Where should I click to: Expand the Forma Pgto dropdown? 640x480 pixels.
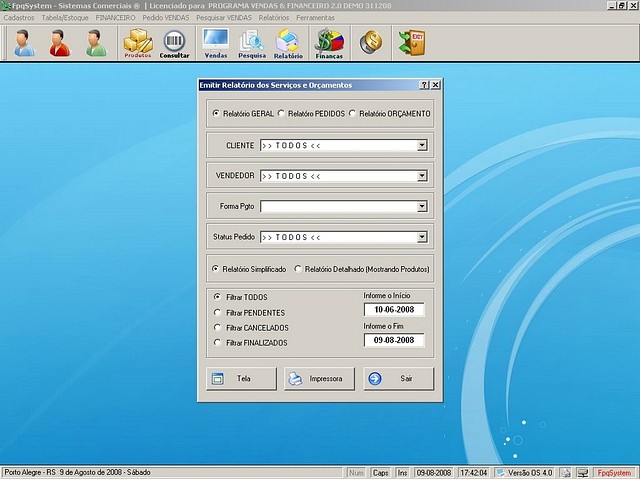422,207
